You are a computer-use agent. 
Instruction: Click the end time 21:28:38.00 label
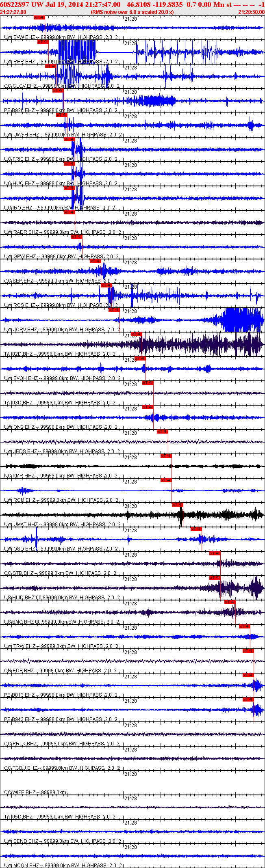point(251,12)
